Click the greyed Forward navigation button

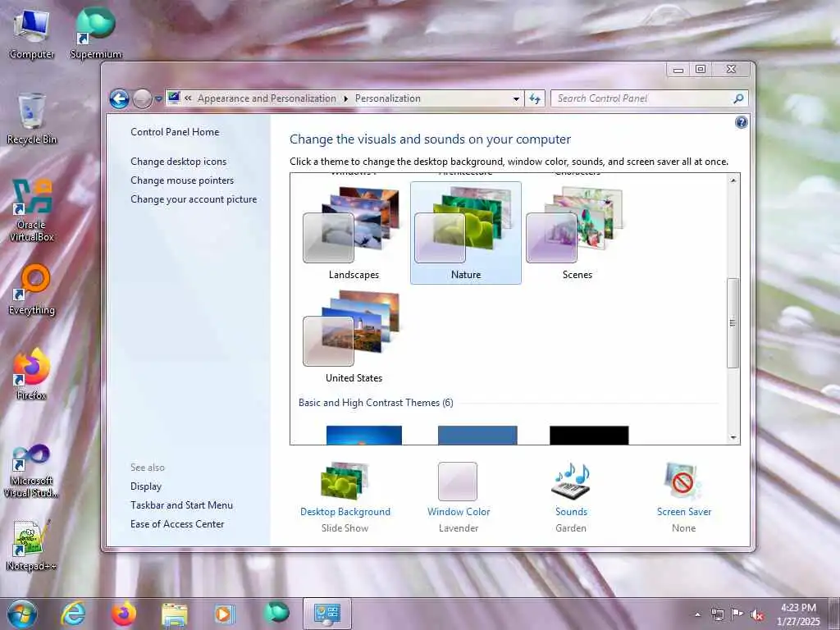coord(142,98)
